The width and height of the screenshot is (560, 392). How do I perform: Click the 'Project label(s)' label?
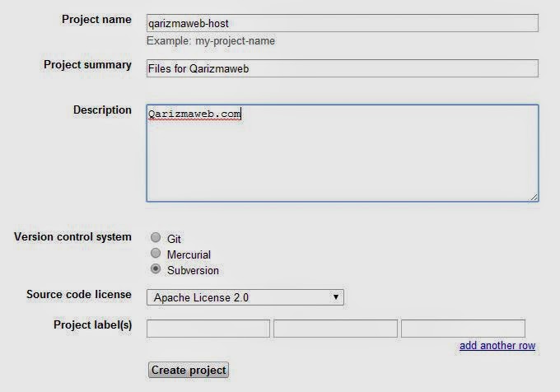point(93,324)
